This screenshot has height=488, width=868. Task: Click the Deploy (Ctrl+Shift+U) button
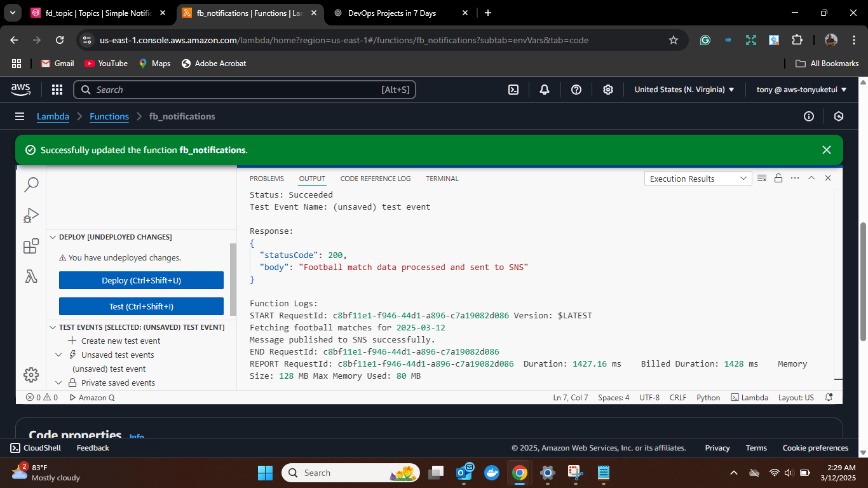[x=141, y=280]
